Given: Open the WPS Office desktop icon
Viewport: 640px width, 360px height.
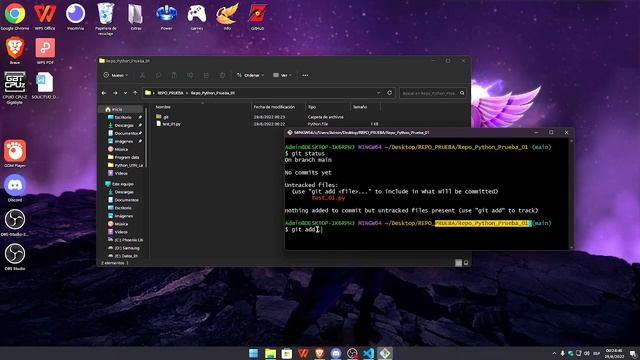Looking at the screenshot, I should click(x=45, y=16).
